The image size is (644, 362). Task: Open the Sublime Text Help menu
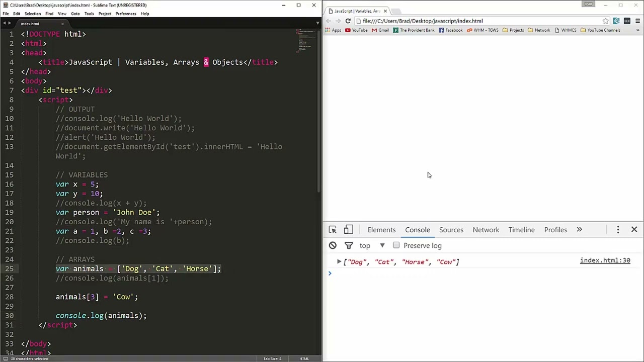tap(145, 14)
